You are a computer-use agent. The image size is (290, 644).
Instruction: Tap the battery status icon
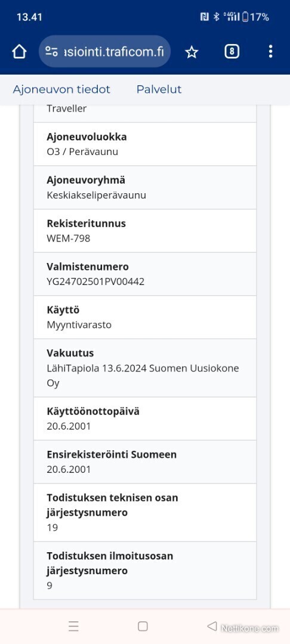245,17
